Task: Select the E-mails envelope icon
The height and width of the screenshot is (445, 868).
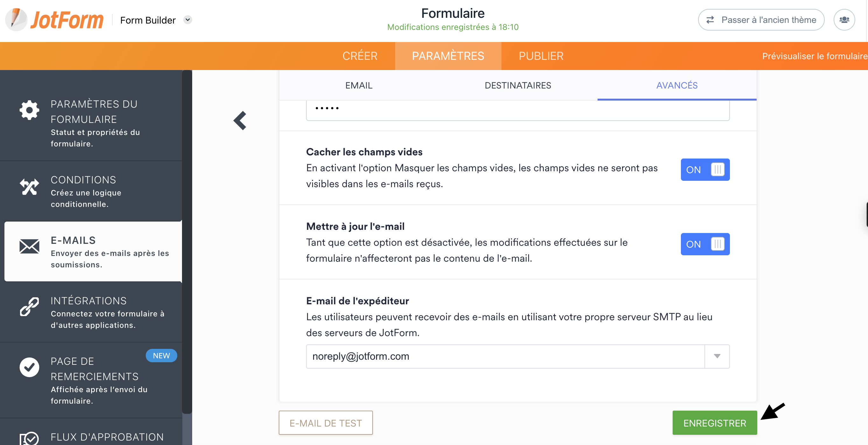Action: [29, 246]
